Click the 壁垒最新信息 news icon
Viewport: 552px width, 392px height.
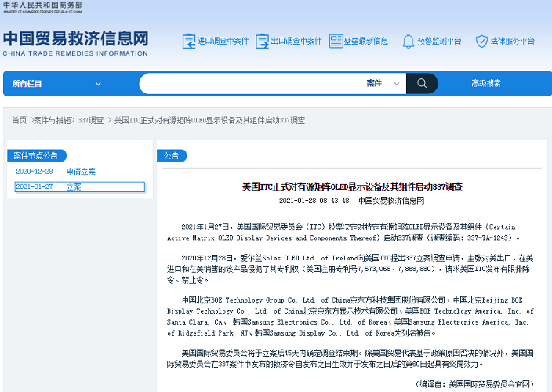coord(336,42)
